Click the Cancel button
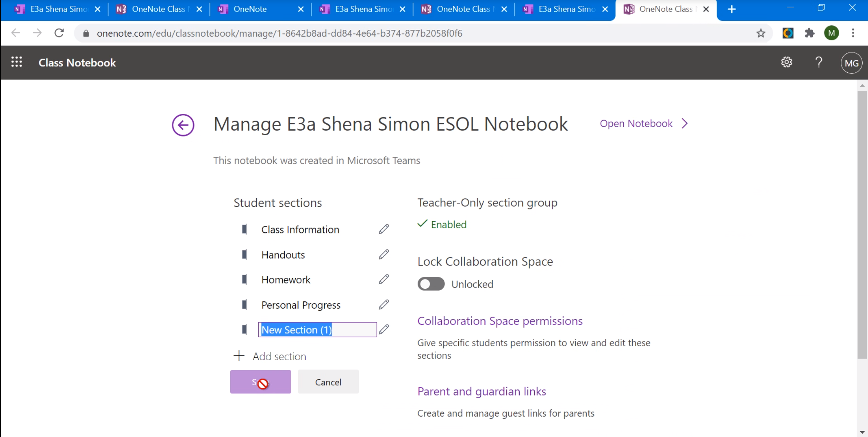 pyautogui.click(x=328, y=382)
